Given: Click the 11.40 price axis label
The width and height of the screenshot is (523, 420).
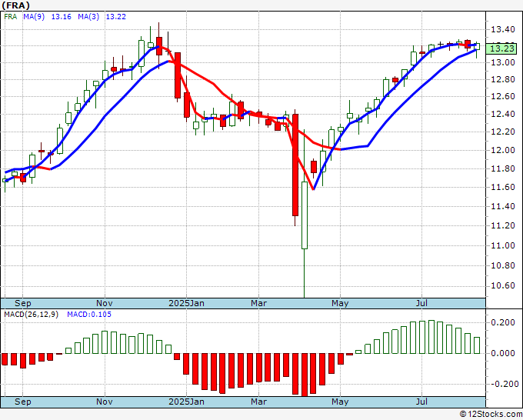Looking at the screenshot, I should click(502, 206).
